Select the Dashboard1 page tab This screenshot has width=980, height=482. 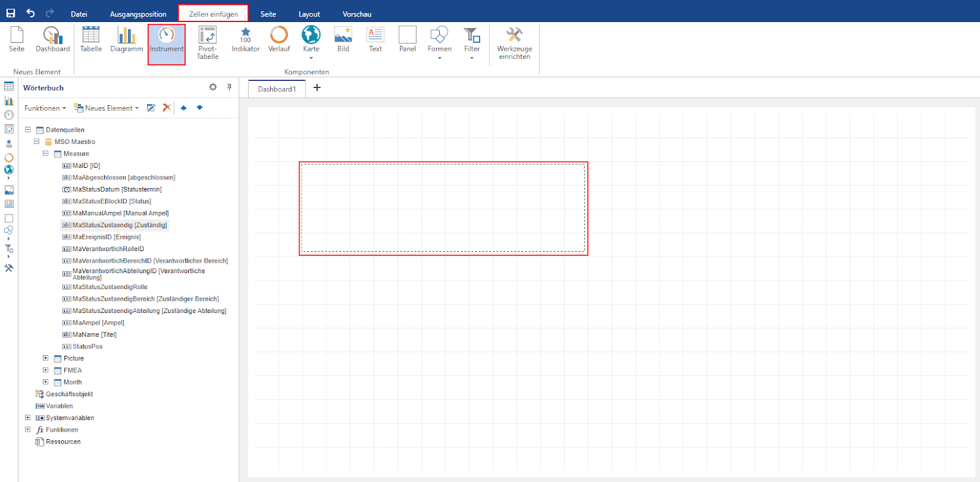277,89
